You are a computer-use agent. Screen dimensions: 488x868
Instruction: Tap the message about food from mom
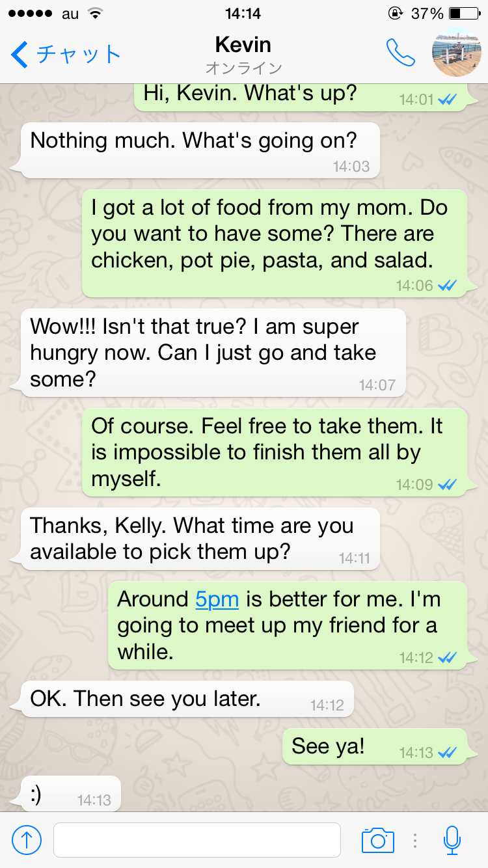tap(274, 243)
